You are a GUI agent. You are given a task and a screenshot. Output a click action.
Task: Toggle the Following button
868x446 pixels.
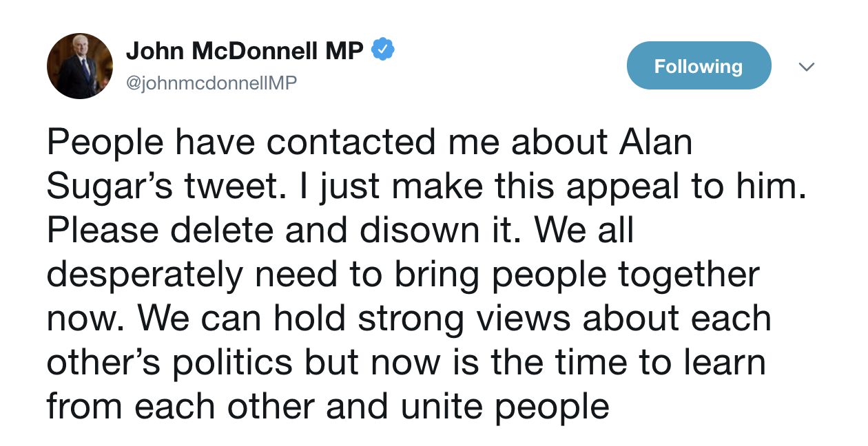point(699,66)
